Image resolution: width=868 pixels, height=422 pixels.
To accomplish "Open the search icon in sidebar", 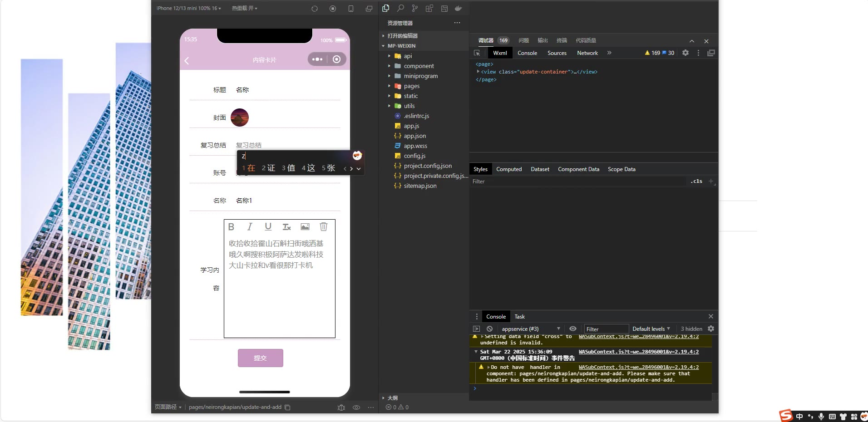I will point(400,8).
